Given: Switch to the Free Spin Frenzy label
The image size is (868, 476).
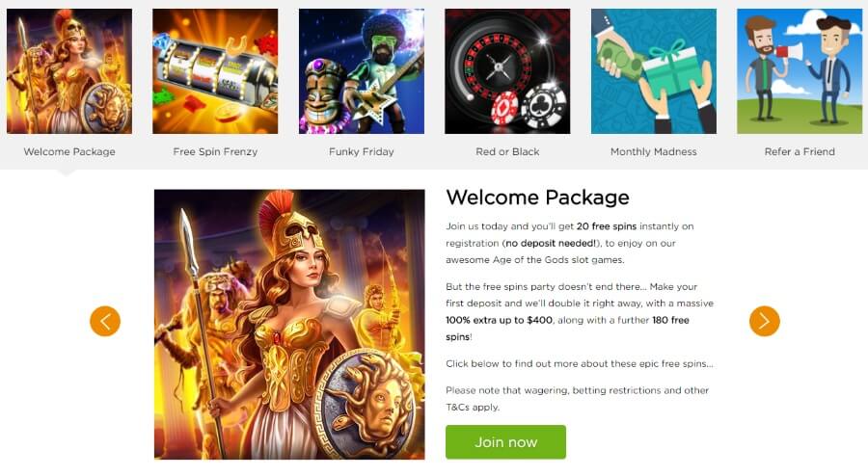Looking at the screenshot, I should pos(215,152).
